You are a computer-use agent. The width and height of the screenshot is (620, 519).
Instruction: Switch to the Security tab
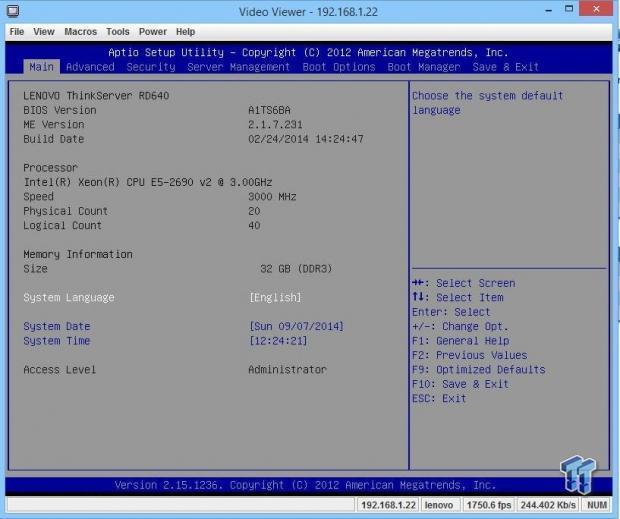coord(151,67)
